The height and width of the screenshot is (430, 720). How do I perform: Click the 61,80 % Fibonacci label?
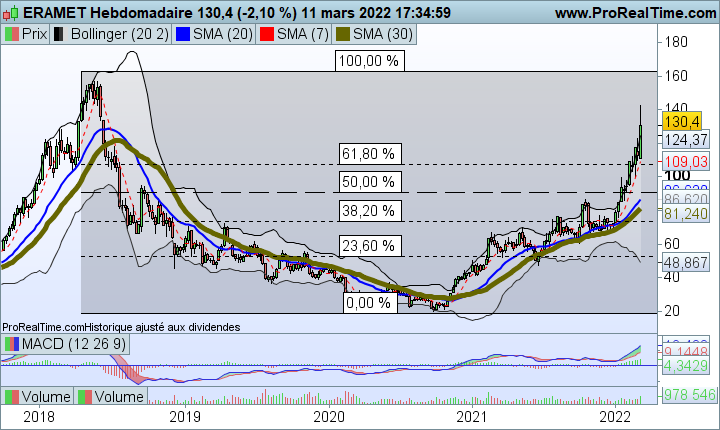(x=369, y=154)
